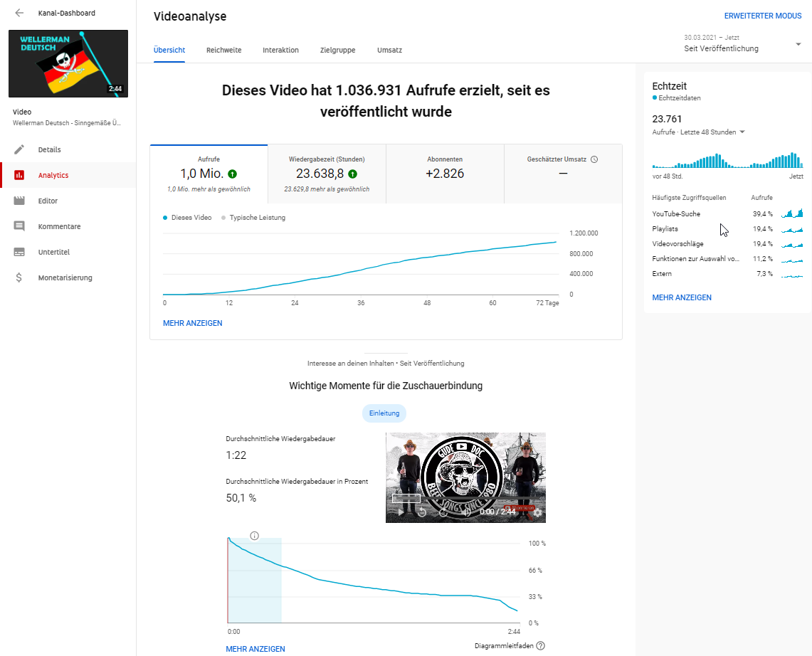This screenshot has height=656, width=812.
Task: Click the Untertitel subtitles icon
Action: tap(20, 252)
